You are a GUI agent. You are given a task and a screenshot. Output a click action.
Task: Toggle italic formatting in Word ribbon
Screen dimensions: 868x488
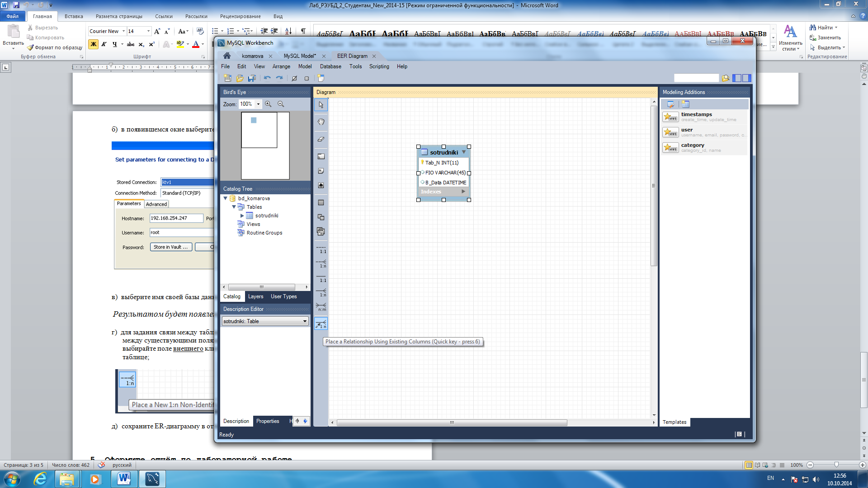104,44
